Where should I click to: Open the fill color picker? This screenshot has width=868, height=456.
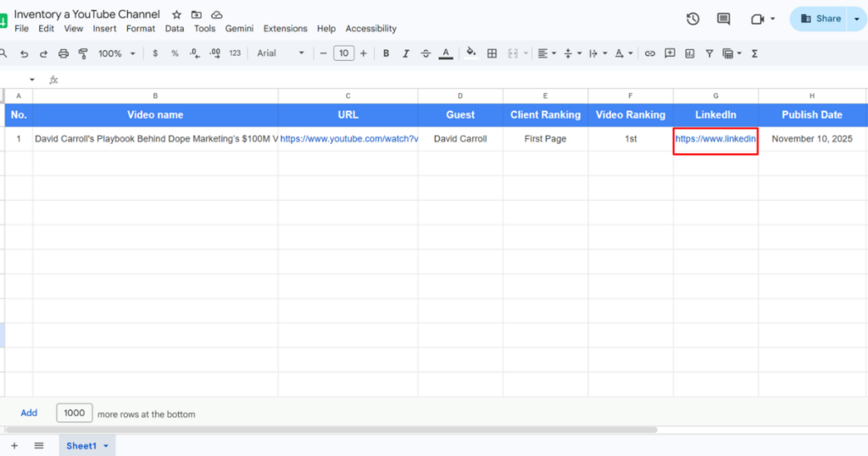(x=471, y=53)
